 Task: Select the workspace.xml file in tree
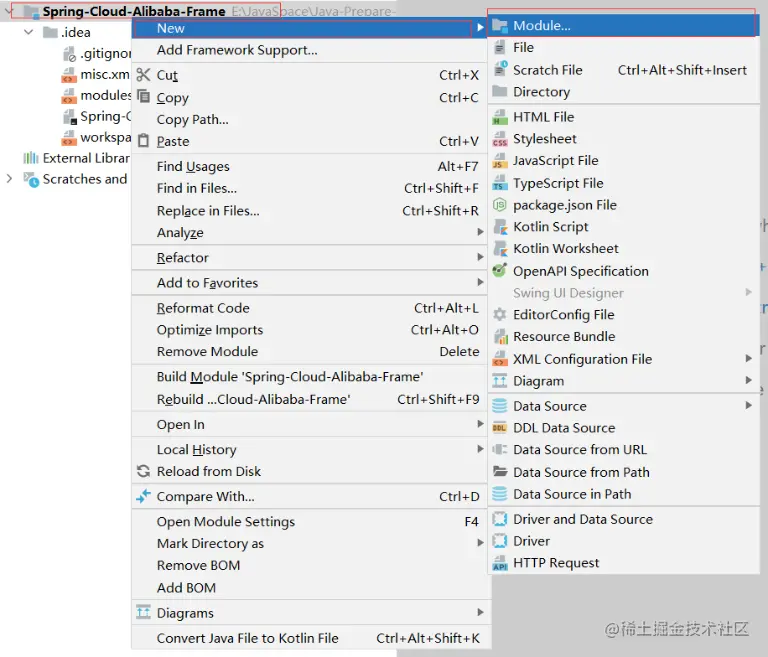pos(96,138)
